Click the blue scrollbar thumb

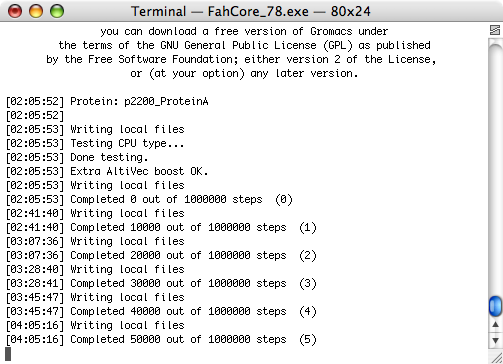point(495,306)
